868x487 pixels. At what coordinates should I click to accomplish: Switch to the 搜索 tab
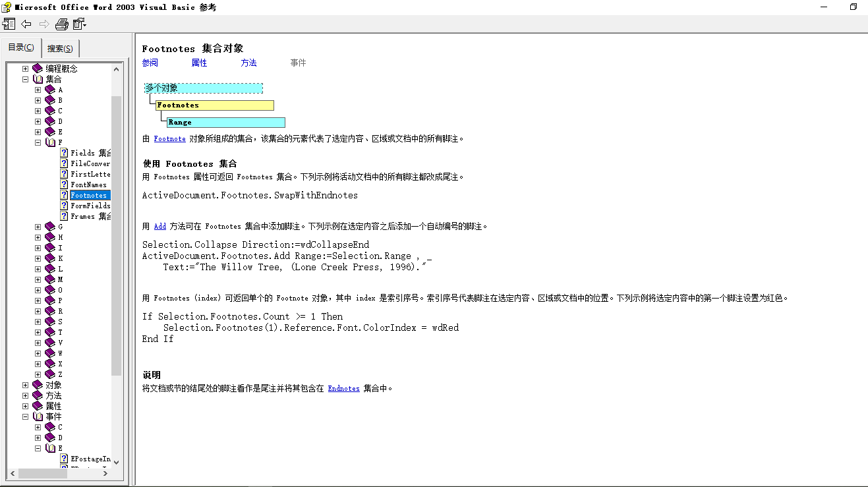(60, 47)
